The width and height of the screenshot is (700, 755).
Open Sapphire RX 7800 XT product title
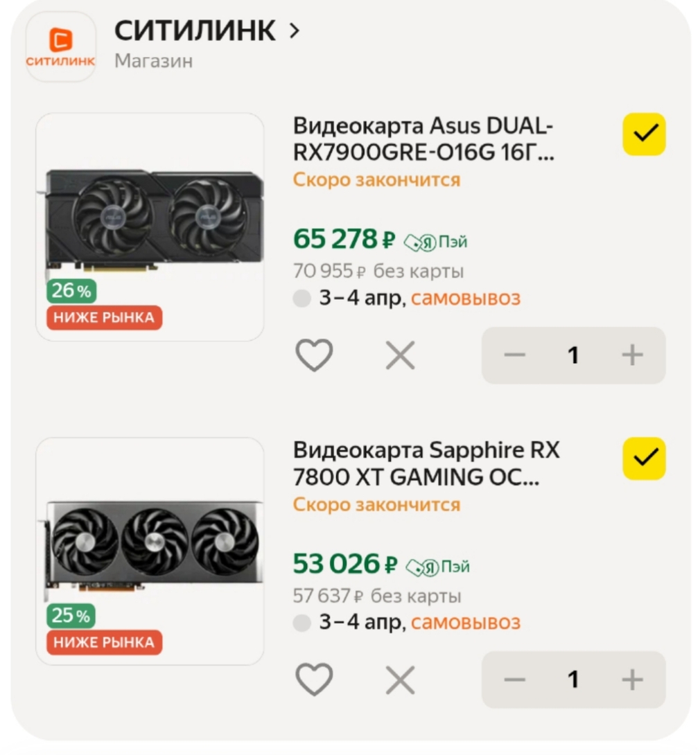pos(426,463)
